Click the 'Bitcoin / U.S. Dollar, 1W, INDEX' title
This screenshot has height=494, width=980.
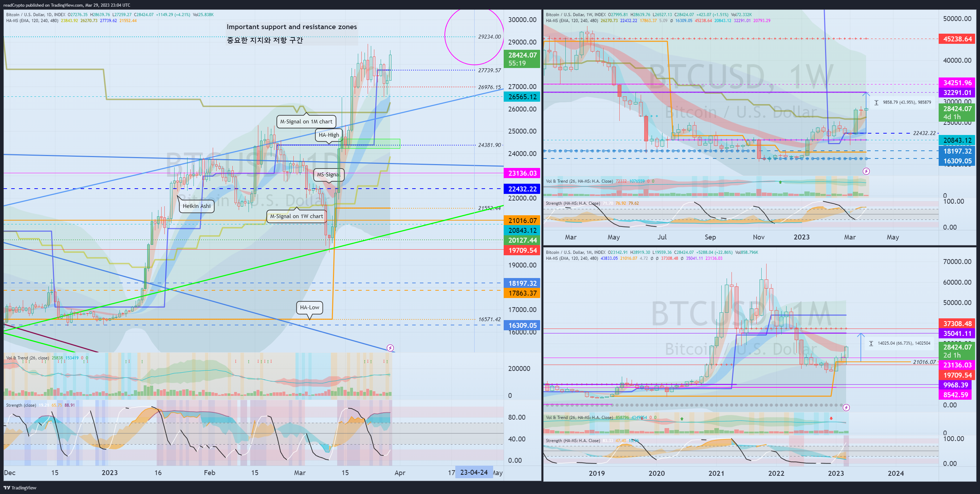[576, 15]
